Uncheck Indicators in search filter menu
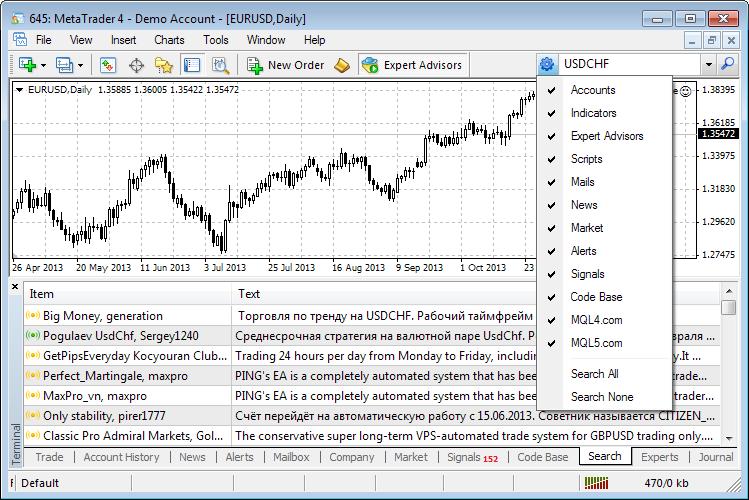This screenshot has width=749, height=500. click(604, 113)
